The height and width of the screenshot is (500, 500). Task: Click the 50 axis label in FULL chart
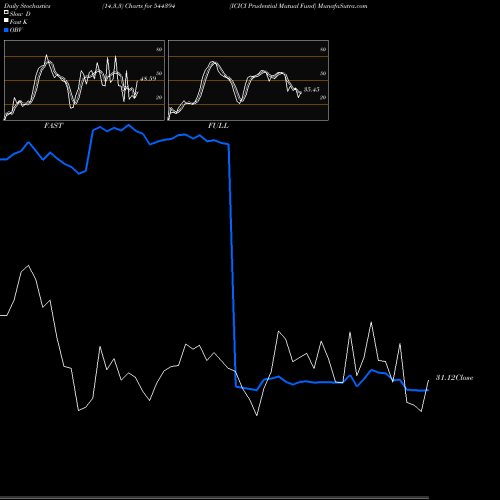tap(323, 73)
